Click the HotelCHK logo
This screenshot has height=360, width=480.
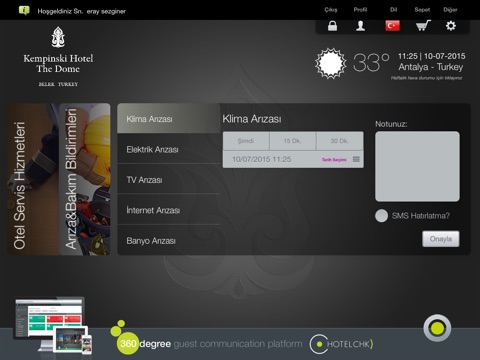tap(341, 344)
